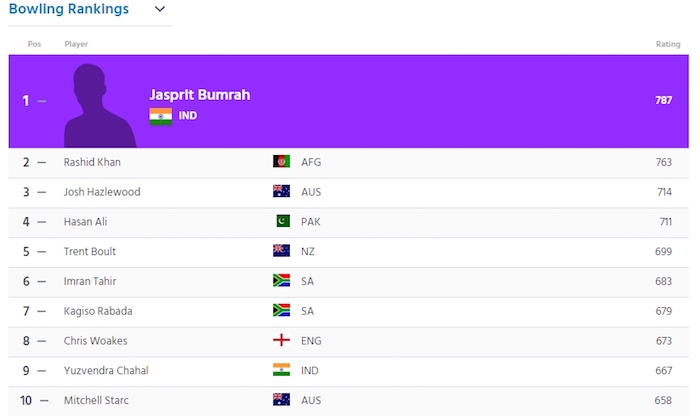The image size is (700, 416).
Task: Click the Australia flag next to Josh Hazlewood
Action: click(x=281, y=192)
